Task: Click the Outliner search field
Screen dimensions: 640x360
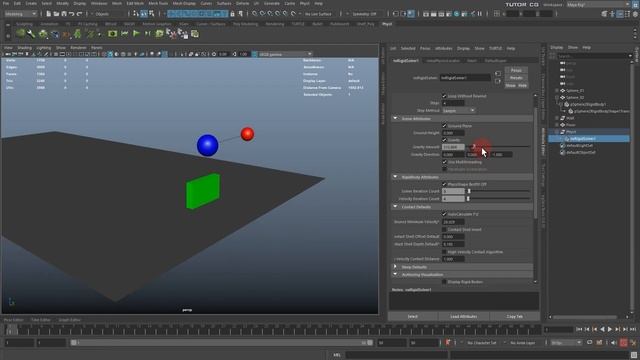Action: tap(593, 56)
